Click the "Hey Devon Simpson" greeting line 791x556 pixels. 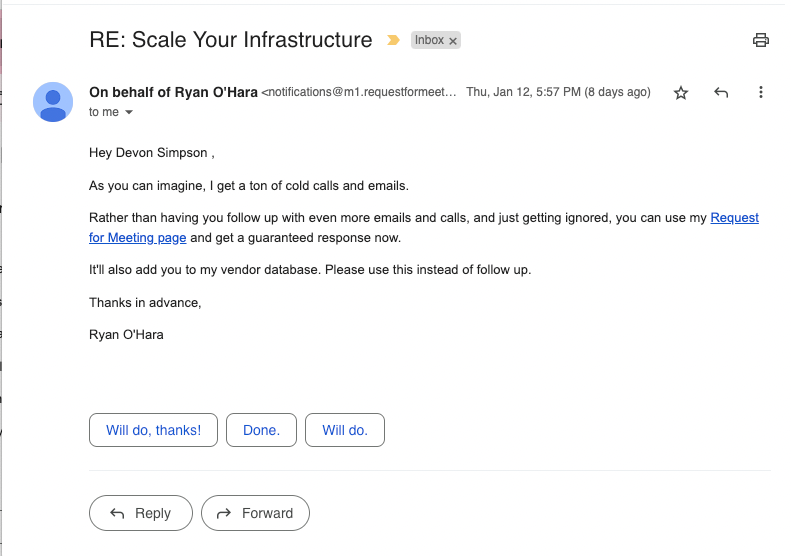point(152,153)
